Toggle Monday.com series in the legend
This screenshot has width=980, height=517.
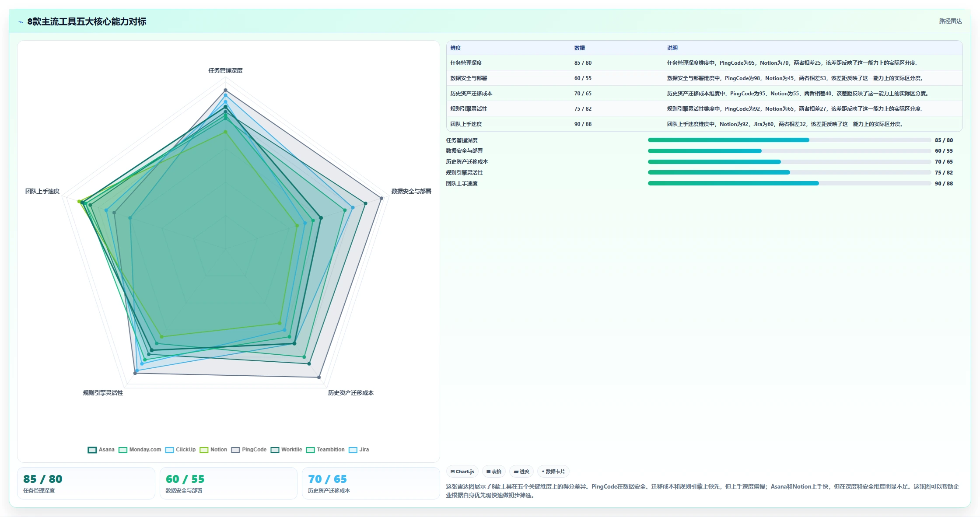pyautogui.click(x=140, y=450)
